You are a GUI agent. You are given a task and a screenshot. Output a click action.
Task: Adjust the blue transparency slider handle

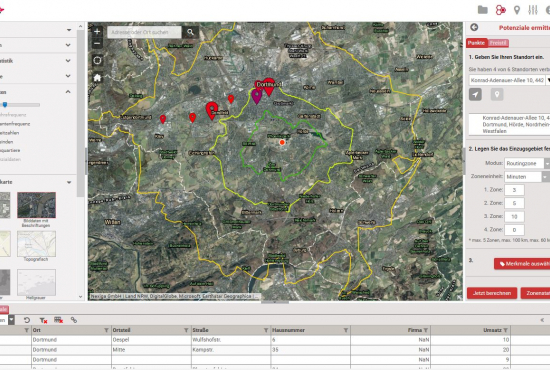5,105
